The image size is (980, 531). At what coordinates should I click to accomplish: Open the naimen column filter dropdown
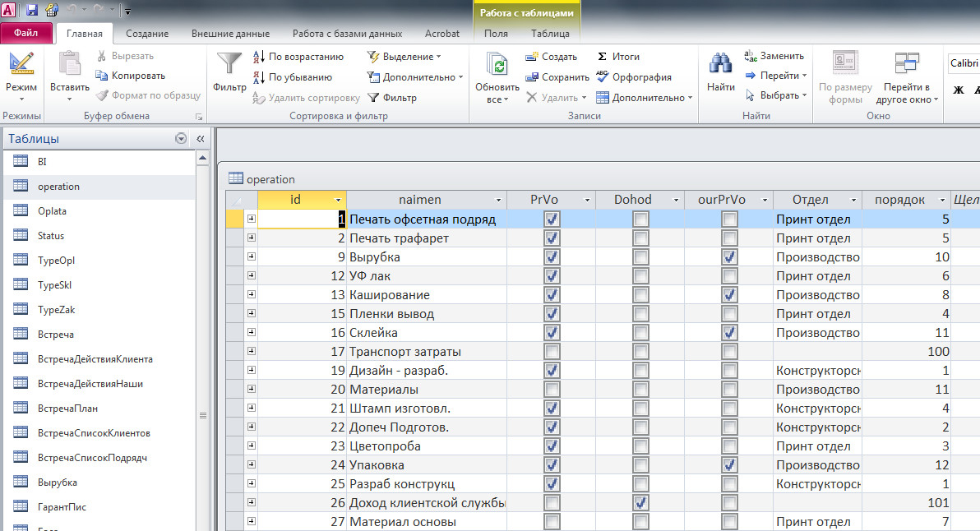point(498,200)
